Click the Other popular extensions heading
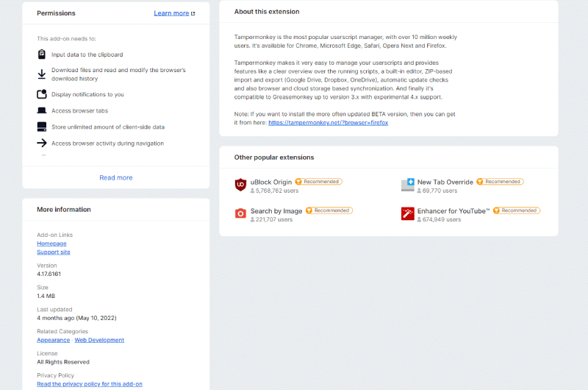 [x=274, y=157]
